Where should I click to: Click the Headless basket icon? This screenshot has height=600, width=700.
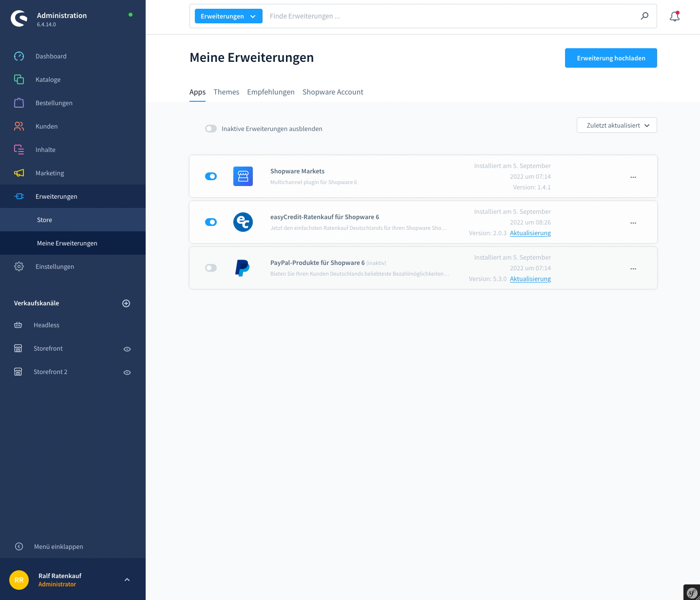pyautogui.click(x=18, y=325)
